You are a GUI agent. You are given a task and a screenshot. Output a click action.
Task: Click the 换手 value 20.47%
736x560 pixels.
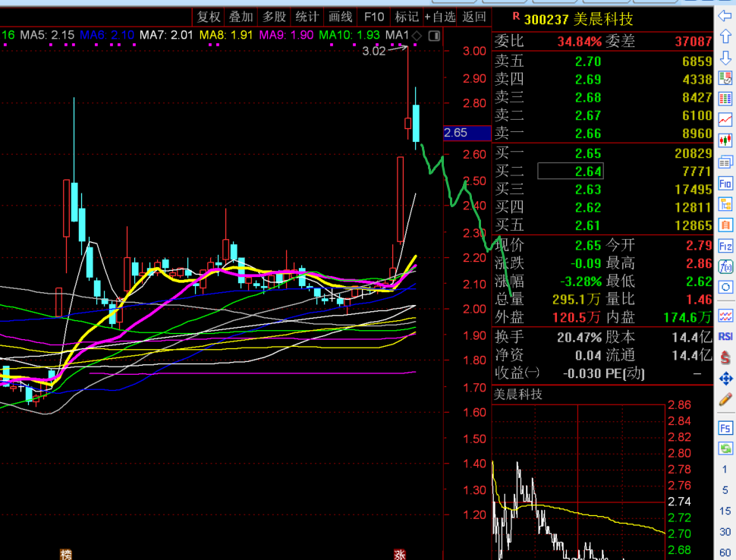(x=579, y=337)
